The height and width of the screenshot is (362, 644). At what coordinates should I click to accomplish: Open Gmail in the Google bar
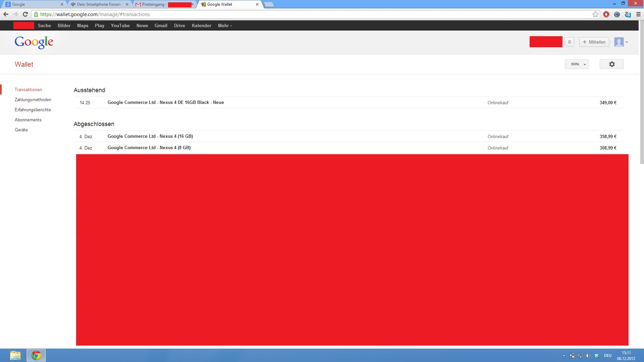click(161, 25)
